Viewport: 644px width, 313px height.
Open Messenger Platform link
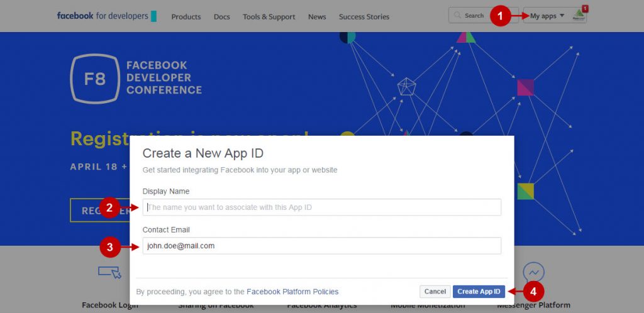point(533,305)
